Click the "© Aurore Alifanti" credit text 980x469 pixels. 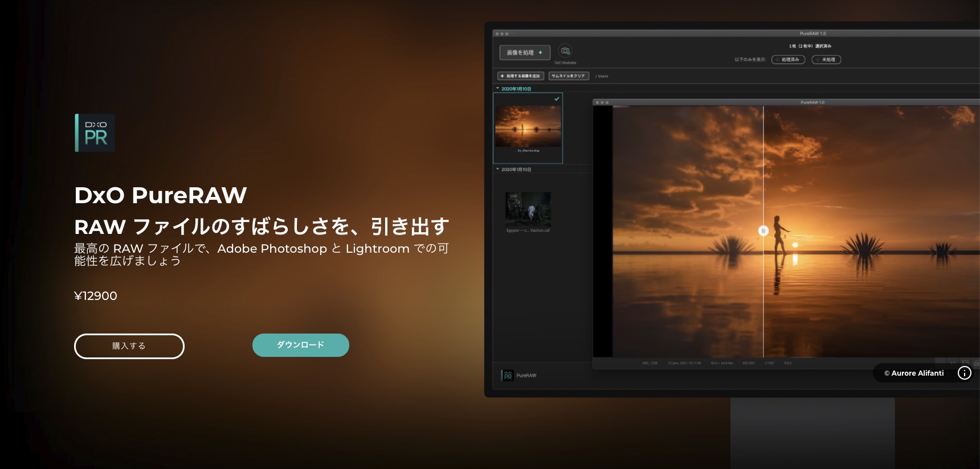(x=914, y=373)
